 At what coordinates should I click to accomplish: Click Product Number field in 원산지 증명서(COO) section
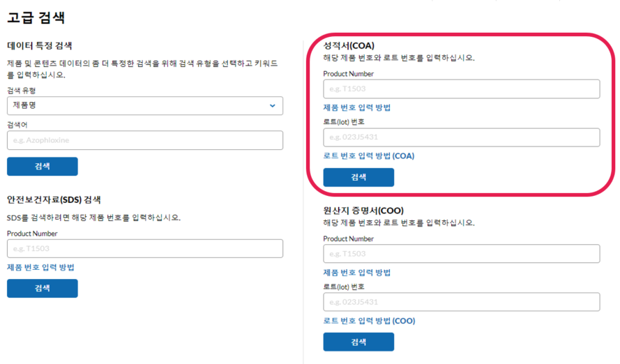pyautogui.click(x=461, y=254)
